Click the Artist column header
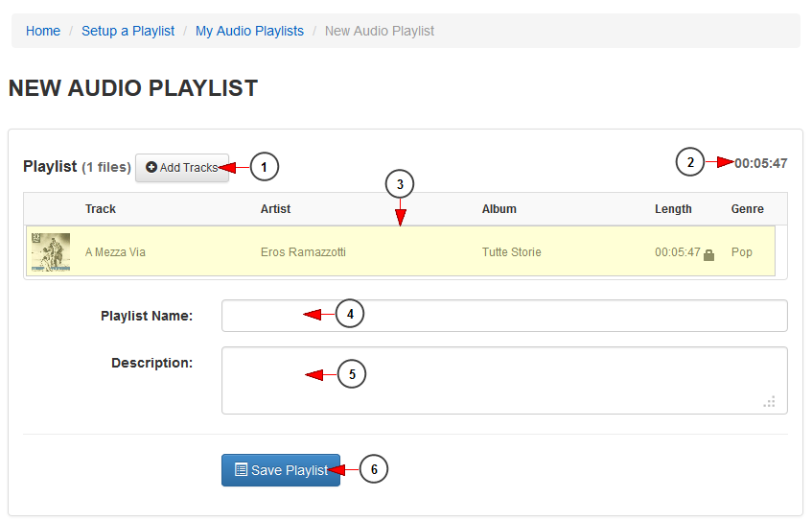 (x=275, y=209)
